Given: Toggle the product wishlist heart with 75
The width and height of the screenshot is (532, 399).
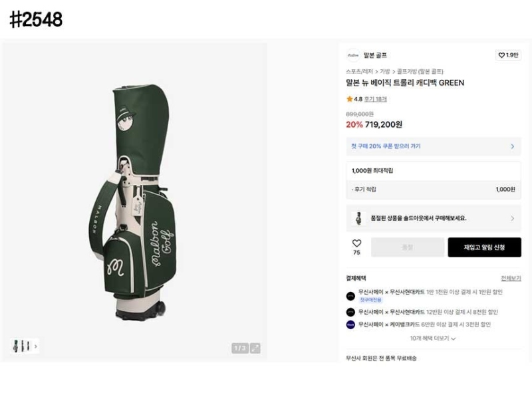Looking at the screenshot, I should 356,244.
